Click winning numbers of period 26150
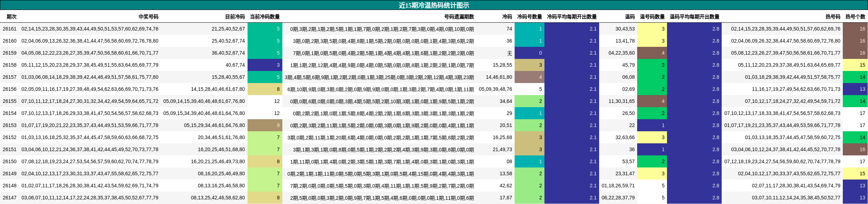The height and width of the screenshot is (204, 868). pos(90,161)
